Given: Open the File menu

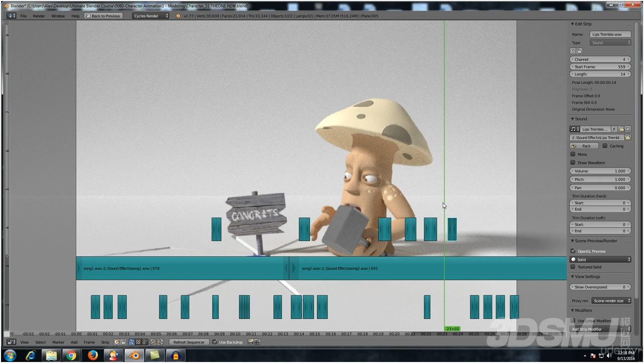Looking at the screenshot, I should coord(24,16).
